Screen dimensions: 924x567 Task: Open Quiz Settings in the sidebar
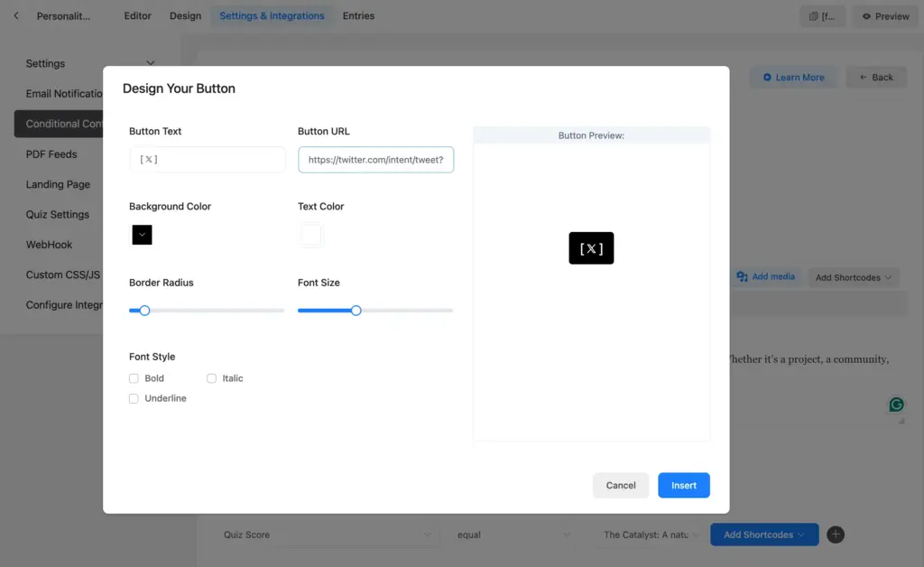(x=59, y=215)
